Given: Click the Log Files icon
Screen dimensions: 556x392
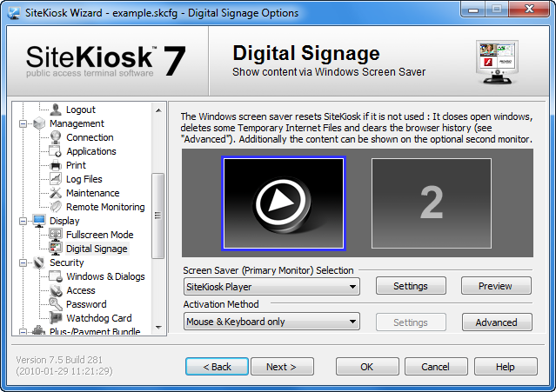Looking at the screenshot, I should click(x=56, y=179).
